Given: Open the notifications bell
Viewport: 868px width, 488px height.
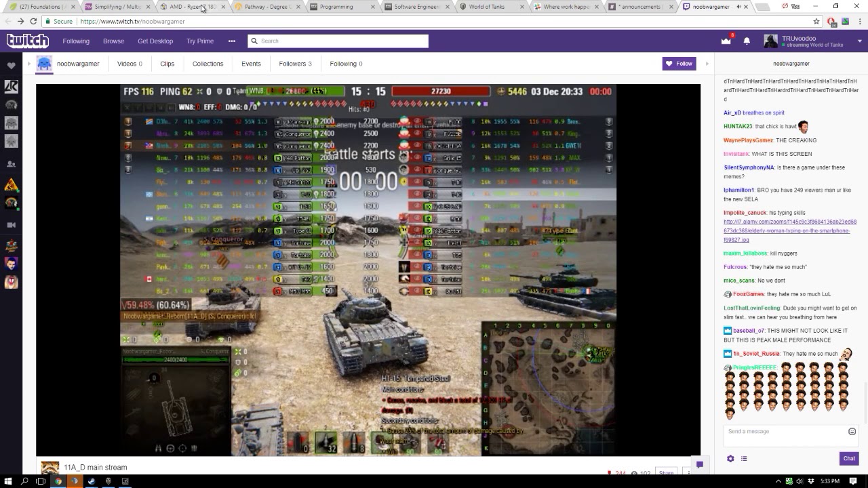Looking at the screenshot, I should 747,41.
